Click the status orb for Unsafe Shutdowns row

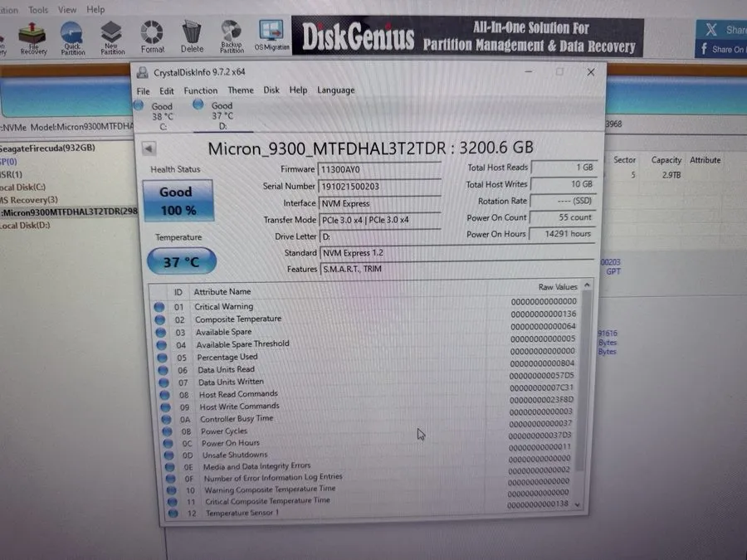[x=169, y=455]
